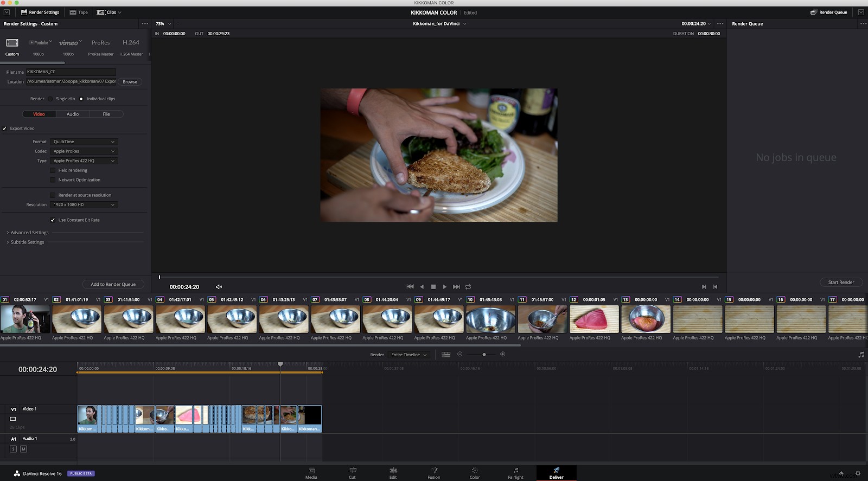Select the H.264 Master preset
The width and height of the screenshot is (868, 481).
[131, 42]
